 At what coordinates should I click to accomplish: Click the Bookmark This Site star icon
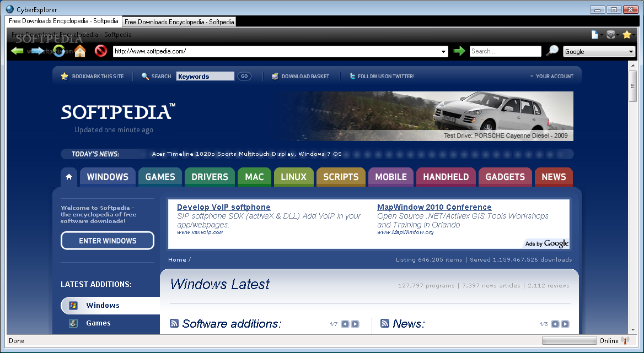pyautogui.click(x=65, y=76)
